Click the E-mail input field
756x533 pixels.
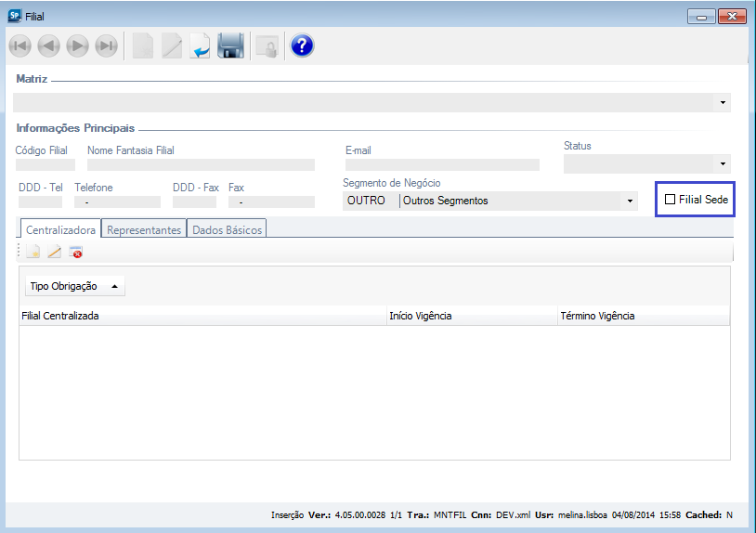[x=441, y=165]
